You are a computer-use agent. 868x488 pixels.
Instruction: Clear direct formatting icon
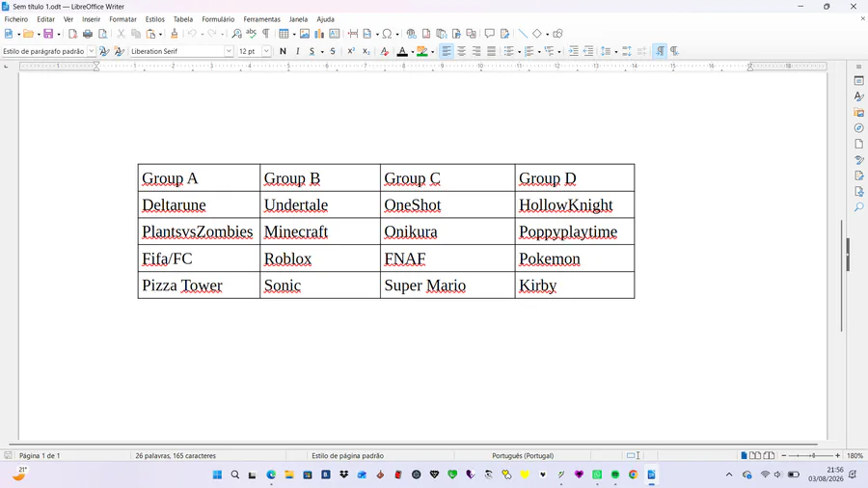point(384,51)
